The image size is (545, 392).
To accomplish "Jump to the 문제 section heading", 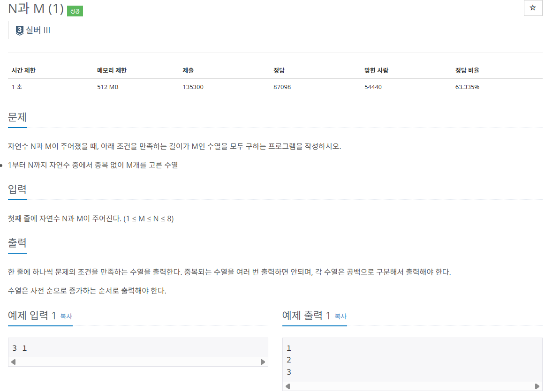I will point(17,118).
